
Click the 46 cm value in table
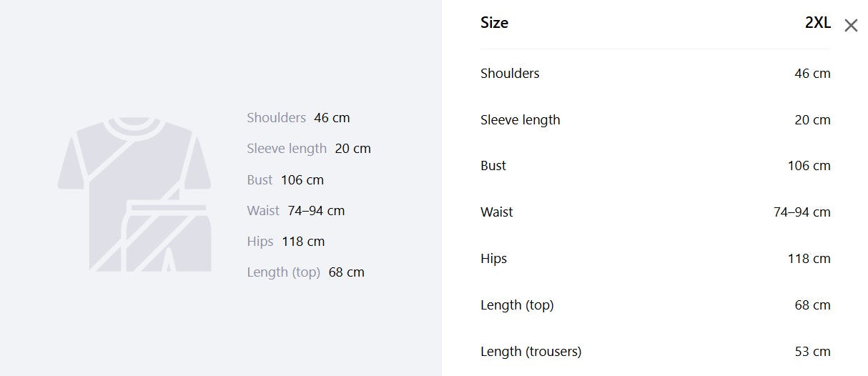812,73
